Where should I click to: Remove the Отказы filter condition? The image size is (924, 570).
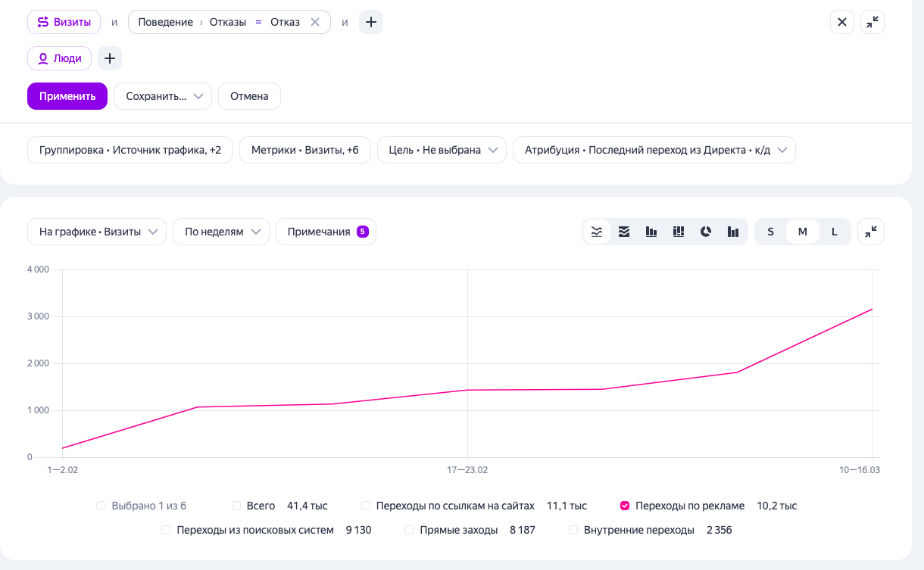[x=315, y=22]
